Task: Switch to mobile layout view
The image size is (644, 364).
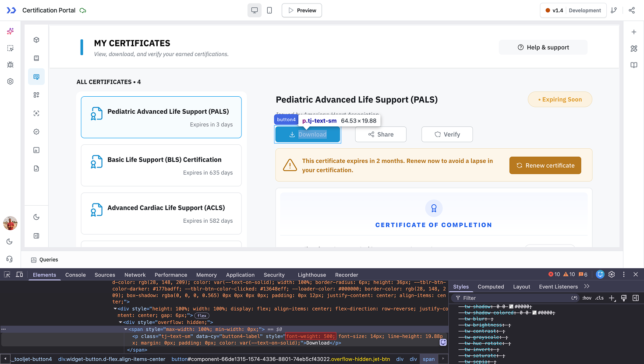Action: point(269,10)
